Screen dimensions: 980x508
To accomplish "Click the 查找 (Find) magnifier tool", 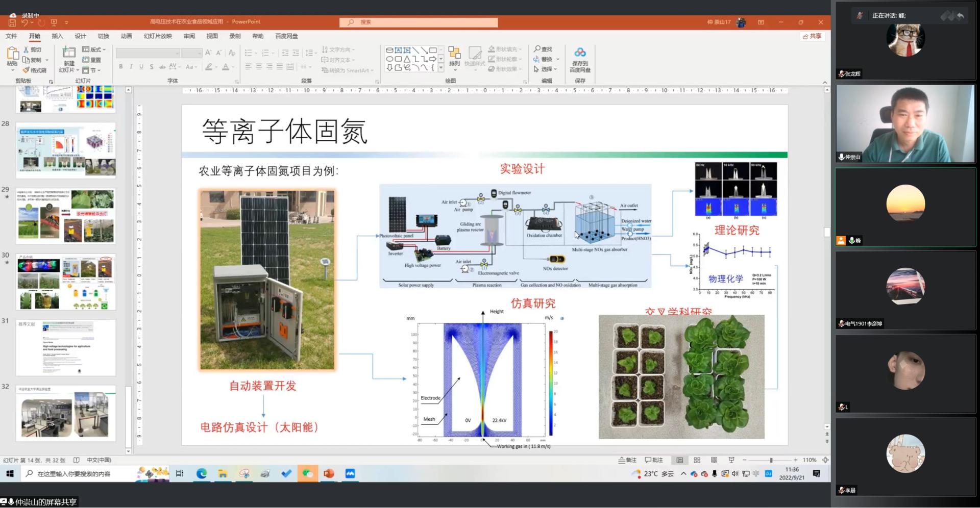I will (x=543, y=49).
